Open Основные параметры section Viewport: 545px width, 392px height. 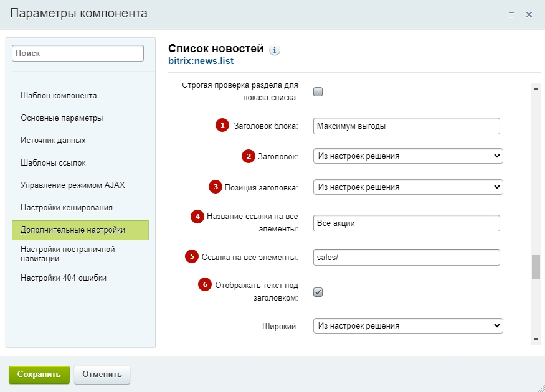coord(62,118)
